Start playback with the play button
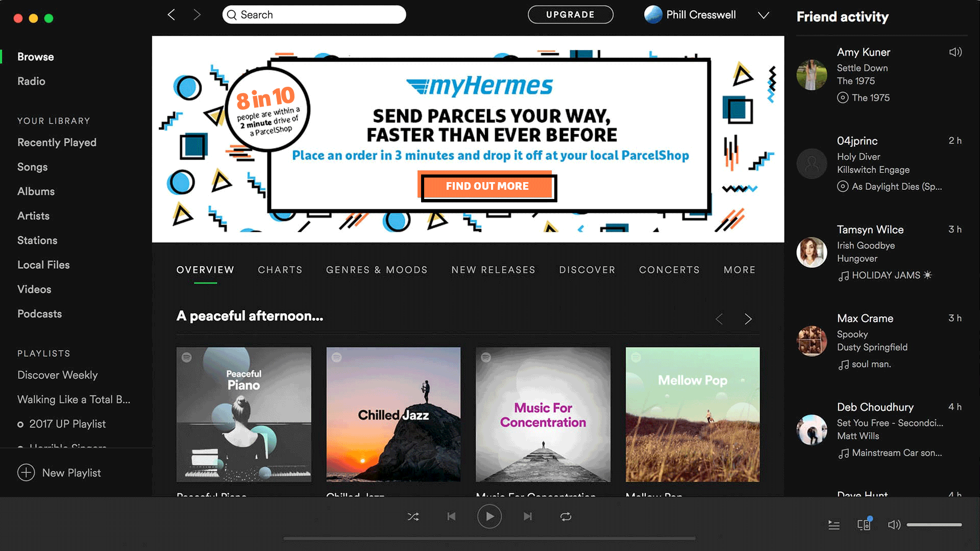 point(489,516)
